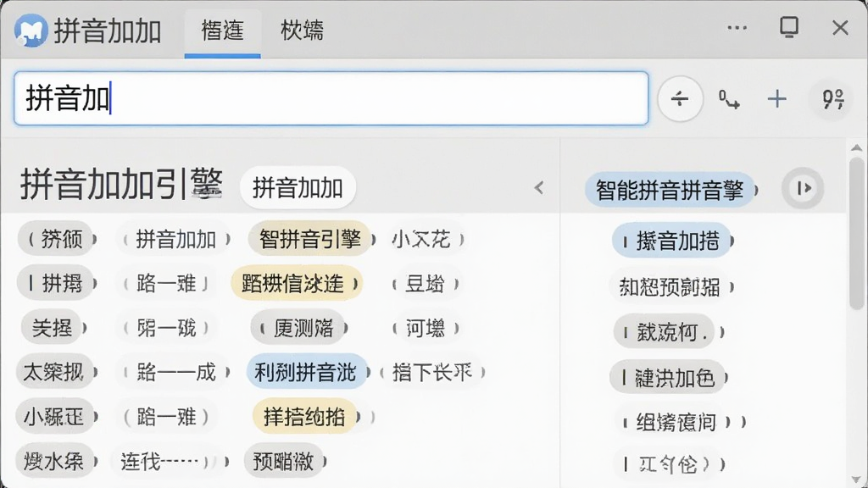Select the 利刹拼音沘 blue candidate
This screenshot has width=868, height=488.
[306, 372]
